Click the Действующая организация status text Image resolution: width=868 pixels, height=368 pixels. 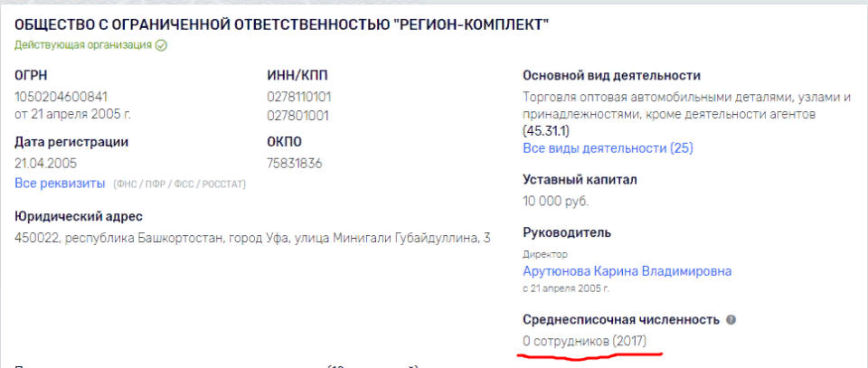83,45
